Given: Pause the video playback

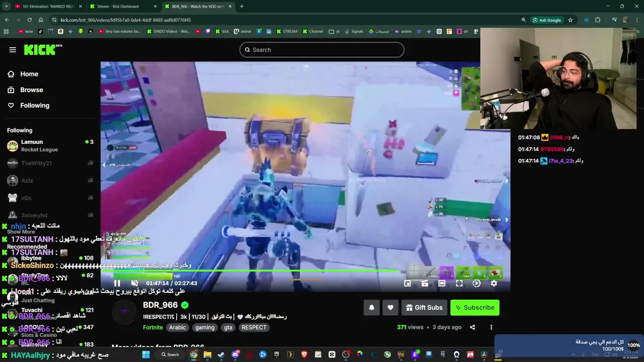Looking at the screenshot, I should coord(117,283).
